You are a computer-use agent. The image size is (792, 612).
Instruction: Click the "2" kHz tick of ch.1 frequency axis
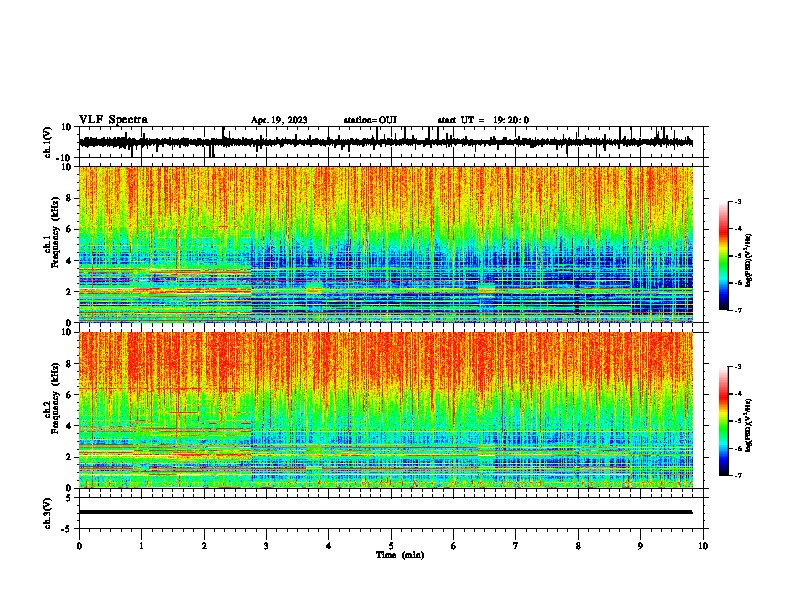pyautogui.click(x=70, y=292)
